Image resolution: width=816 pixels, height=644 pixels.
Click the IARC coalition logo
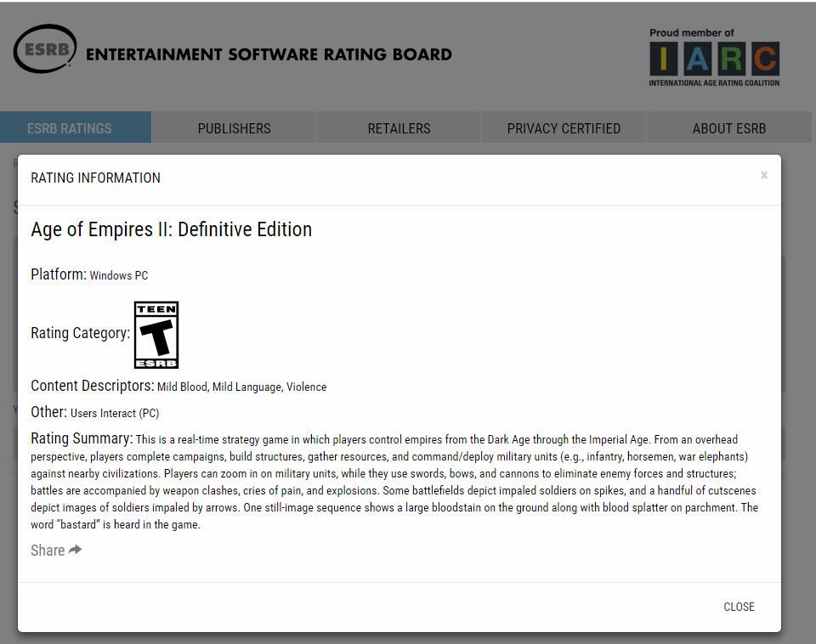coord(714,58)
